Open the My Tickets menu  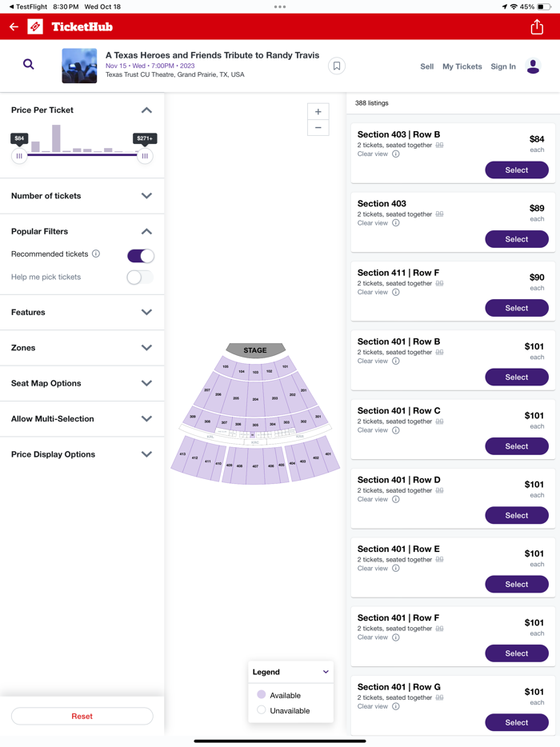click(x=462, y=66)
